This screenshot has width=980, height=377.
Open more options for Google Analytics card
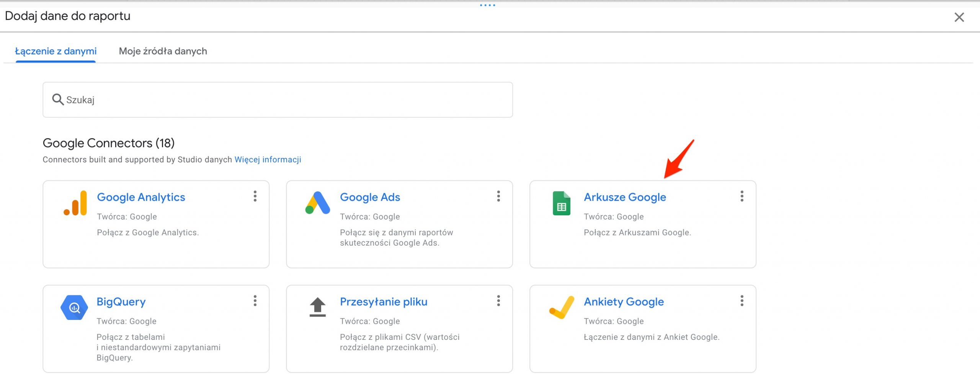pos(255,196)
